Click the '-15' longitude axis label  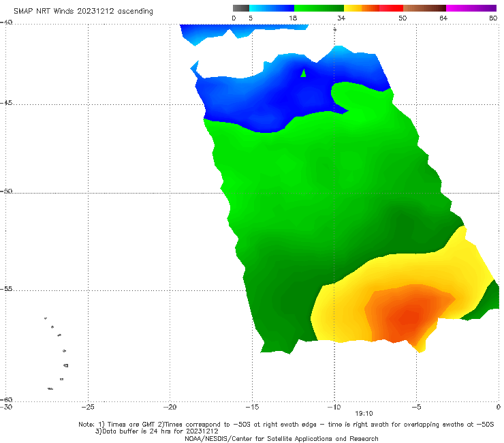pyautogui.click(x=252, y=407)
